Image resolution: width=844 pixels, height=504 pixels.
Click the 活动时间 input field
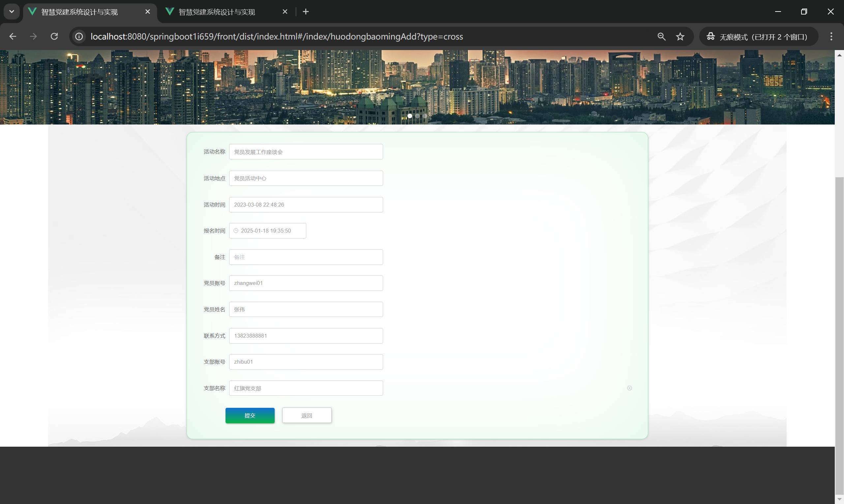click(x=306, y=205)
